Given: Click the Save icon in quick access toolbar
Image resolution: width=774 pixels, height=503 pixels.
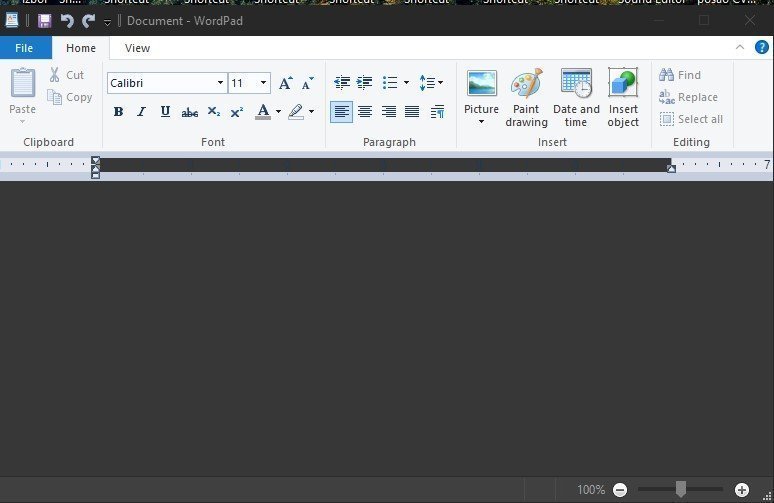Looking at the screenshot, I should pyautogui.click(x=45, y=21).
